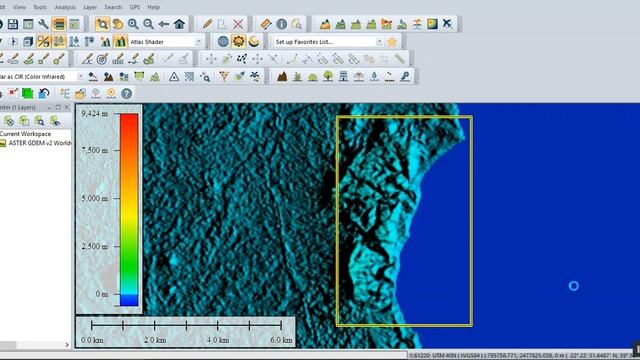Toggle Building class filter icon

pos(344,77)
